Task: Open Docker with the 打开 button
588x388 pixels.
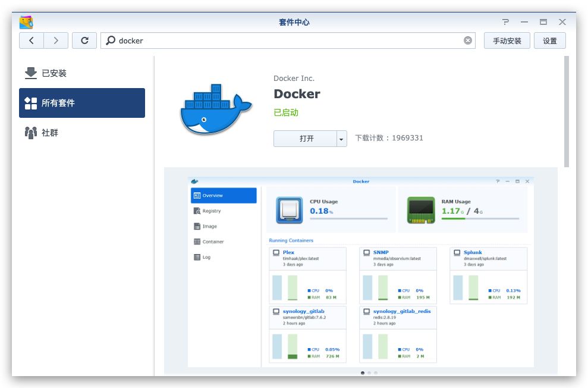Action: [x=304, y=138]
